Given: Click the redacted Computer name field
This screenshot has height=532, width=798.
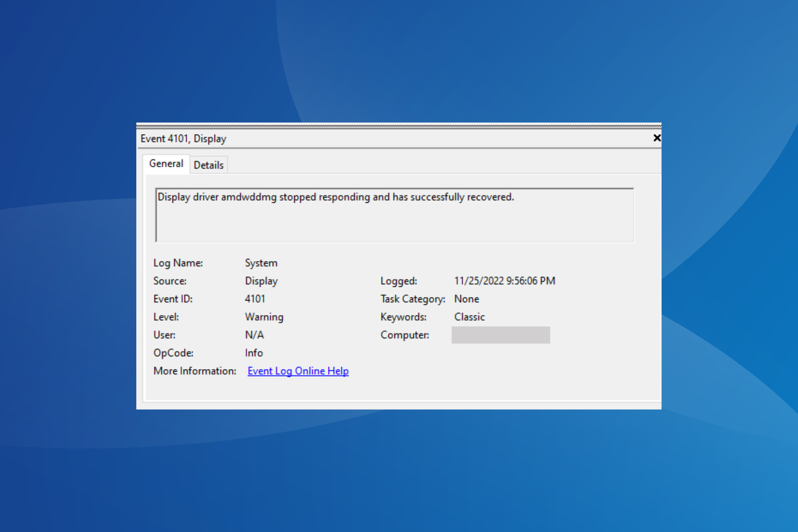Looking at the screenshot, I should [500, 335].
